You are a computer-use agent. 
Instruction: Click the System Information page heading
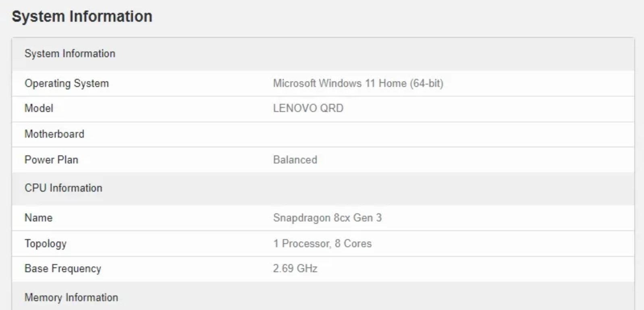pyautogui.click(x=82, y=17)
